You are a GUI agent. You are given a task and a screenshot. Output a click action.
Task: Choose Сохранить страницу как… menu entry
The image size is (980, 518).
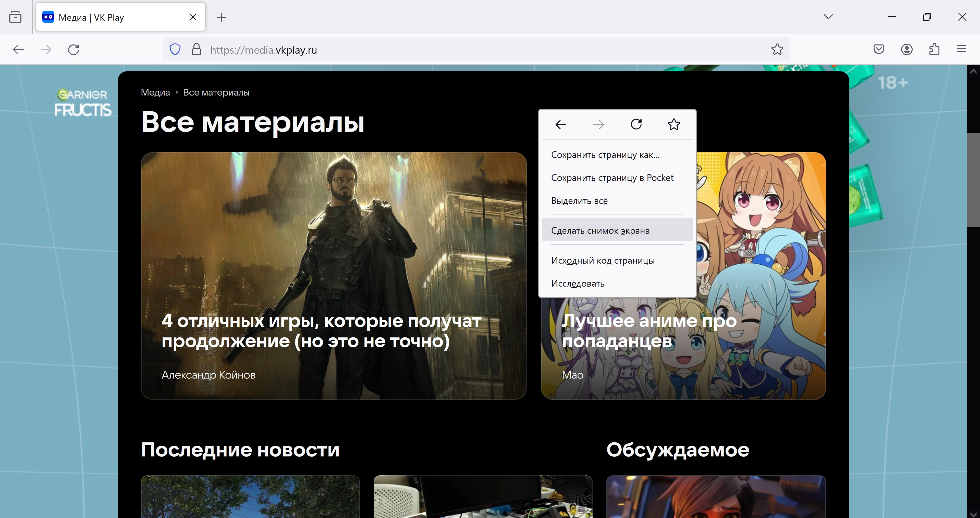click(617, 155)
